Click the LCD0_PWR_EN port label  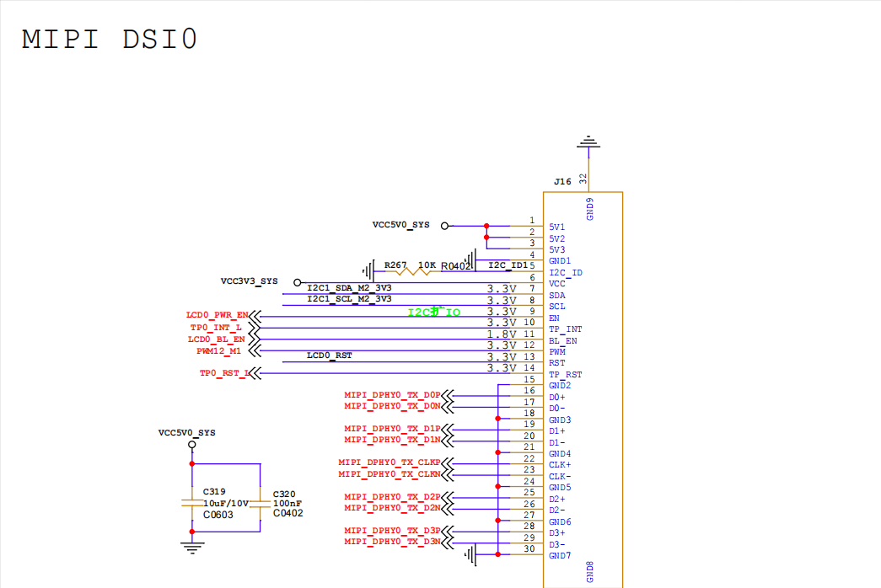(x=217, y=315)
